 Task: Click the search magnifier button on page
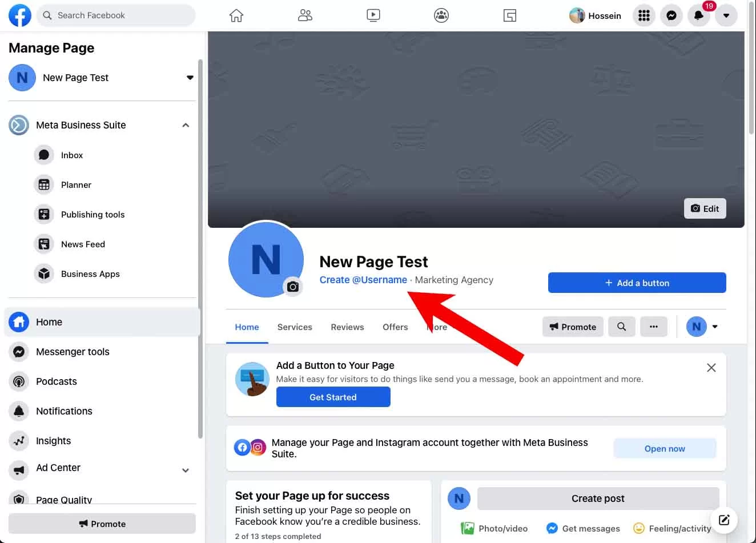pyautogui.click(x=621, y=327)
